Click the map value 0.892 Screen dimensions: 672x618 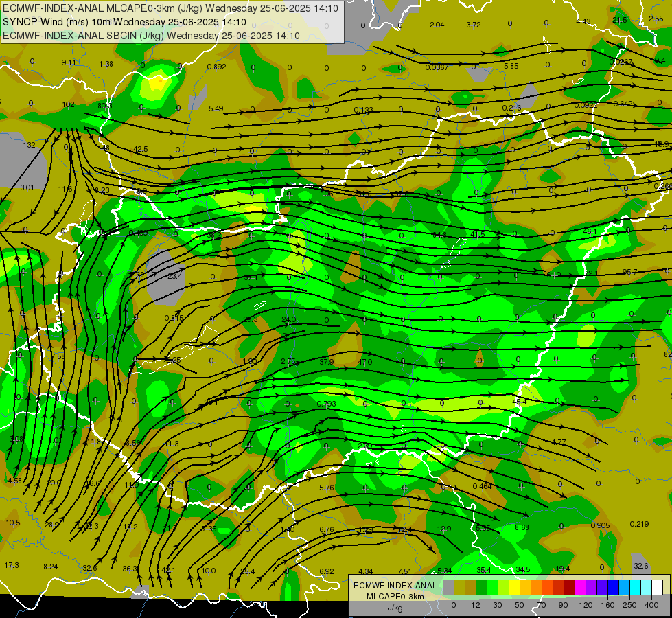tap(216, 67)
